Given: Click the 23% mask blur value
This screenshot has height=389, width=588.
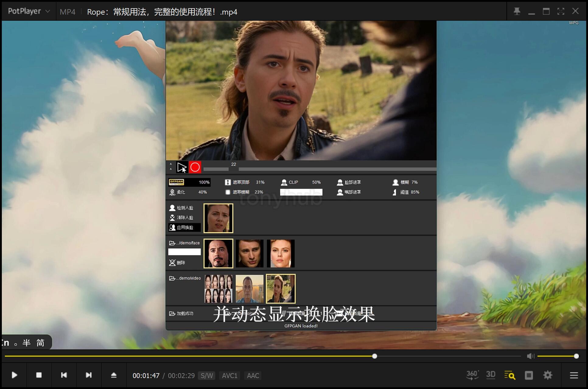Looking at the screenshot, I should pos(259,192).
